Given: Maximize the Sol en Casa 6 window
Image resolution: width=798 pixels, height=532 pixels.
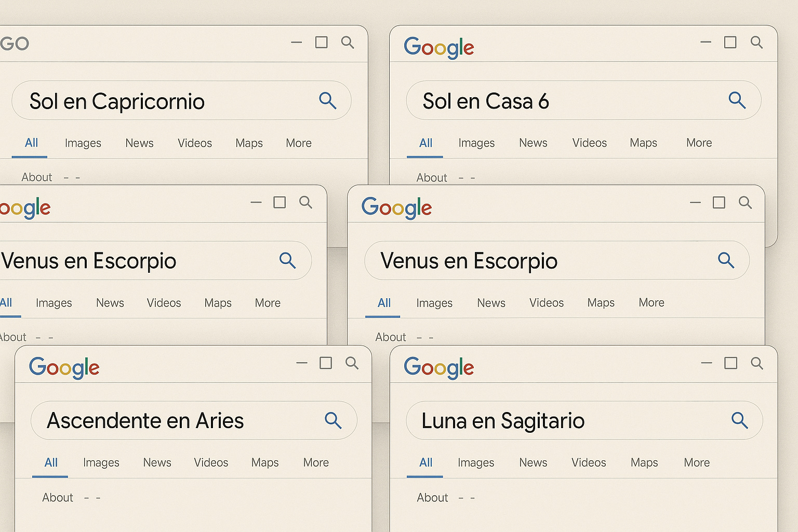Looking at the screenshot, I should pyautogui.click(x=730, y=42).
